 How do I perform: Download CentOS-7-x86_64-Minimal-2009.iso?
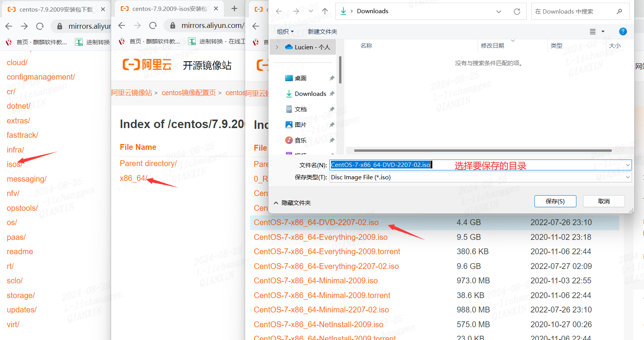(315, 281)
